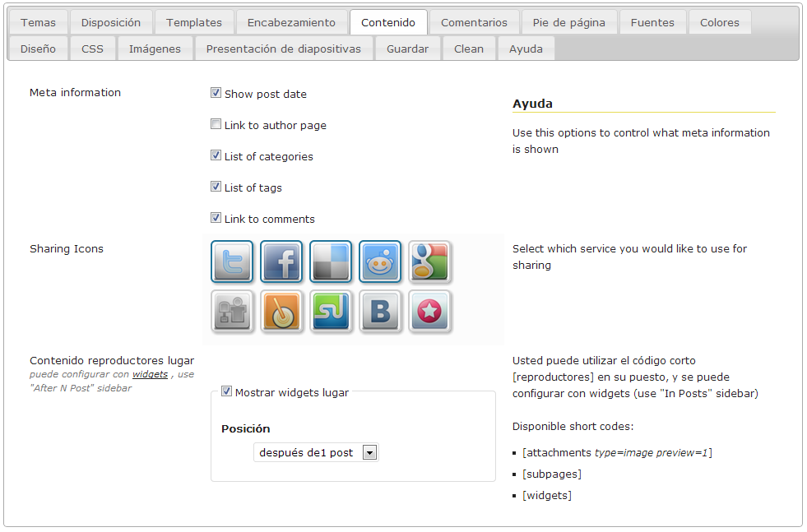The width and height of the screenshot is (807, 532).
Task: Check the Link to author page checkbox
Action: click(216, 124)
